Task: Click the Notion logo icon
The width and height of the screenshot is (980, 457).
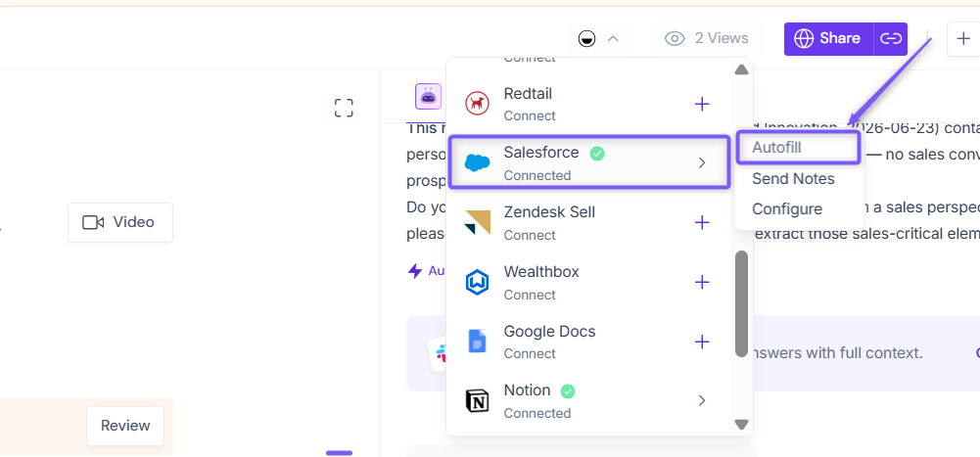Action: coord(478,401)
